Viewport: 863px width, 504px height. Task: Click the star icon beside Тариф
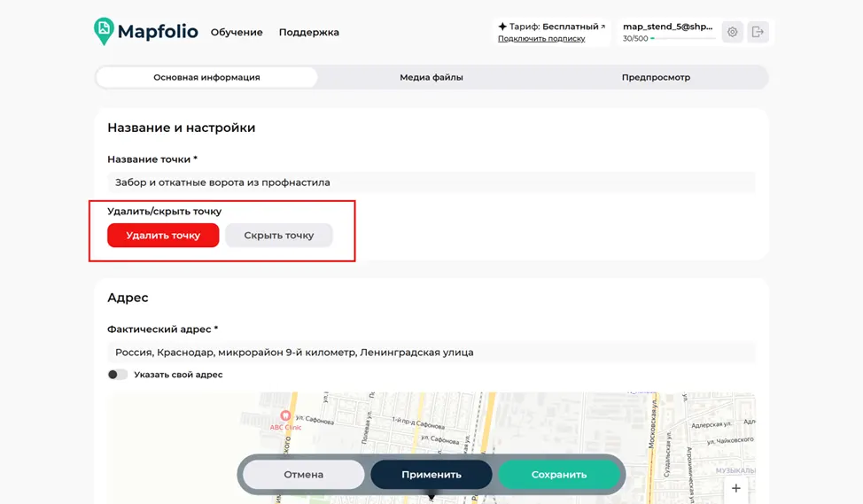(502, 27)
